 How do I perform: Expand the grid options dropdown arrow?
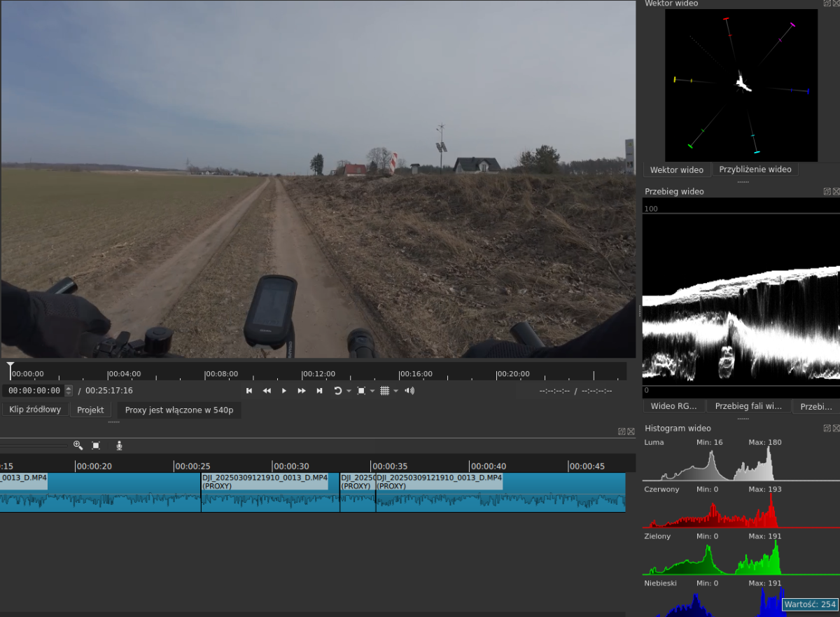pos(395,391)
